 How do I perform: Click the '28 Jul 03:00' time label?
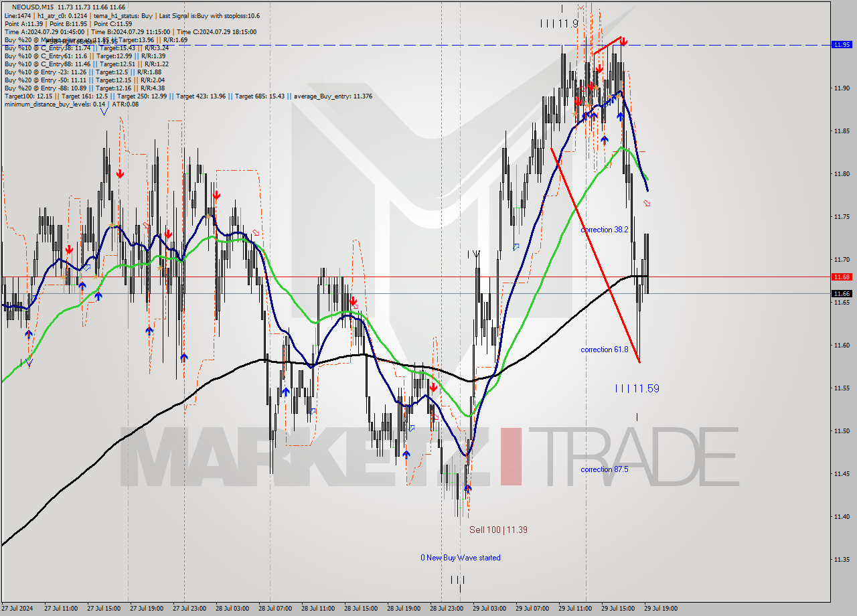pyautogui.click(x=234, y=609)
